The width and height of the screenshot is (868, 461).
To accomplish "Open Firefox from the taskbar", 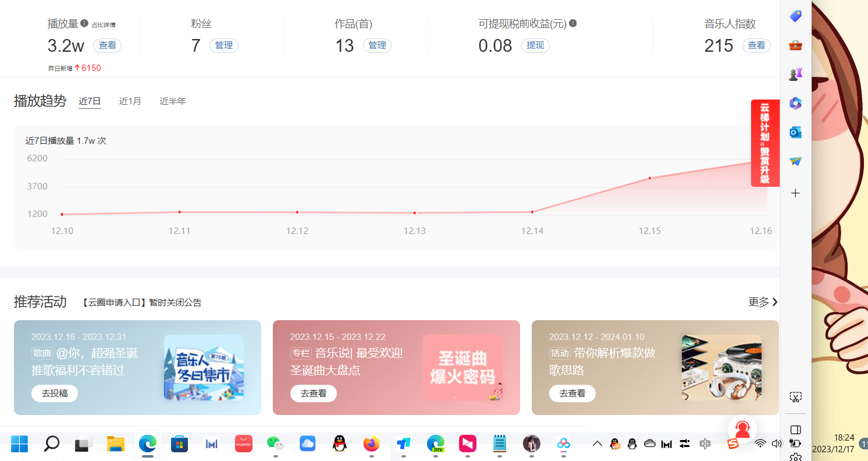I will (x=371, y=444).
